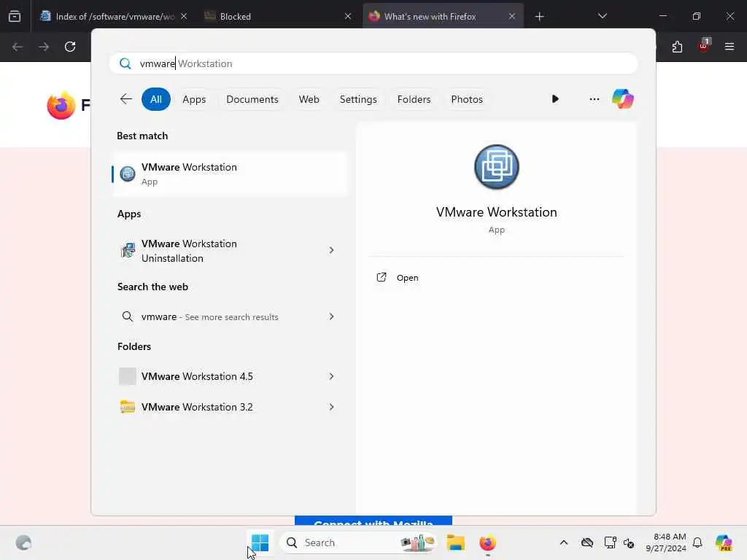The height and width of the screenshot is (560, 747).
Task: Click the display/network tray icon
Action: 610,542
